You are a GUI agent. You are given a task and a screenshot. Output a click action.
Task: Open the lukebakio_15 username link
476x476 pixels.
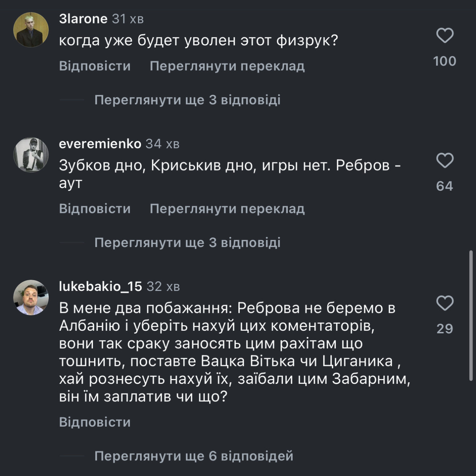[100, 286]
